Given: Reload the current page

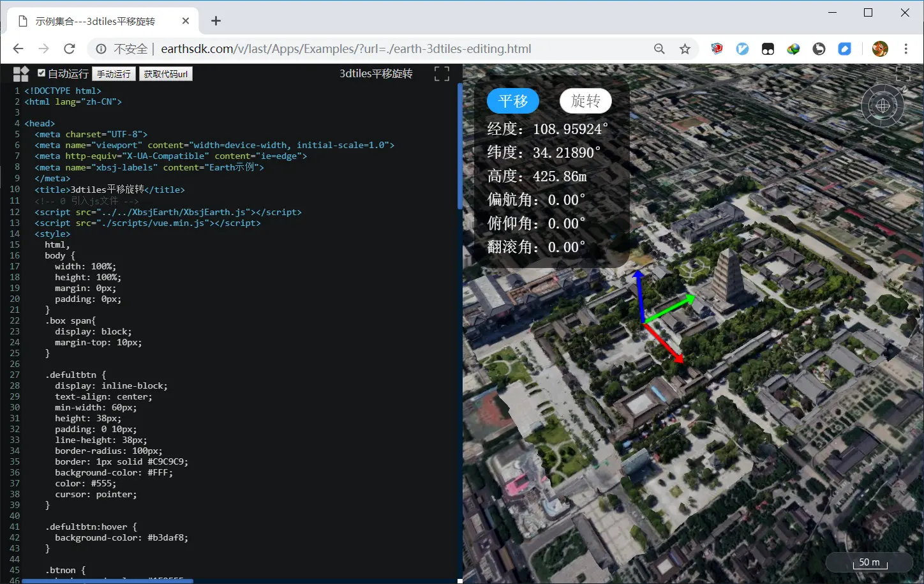Looking at the screenshot, I should tap(70, 49).
